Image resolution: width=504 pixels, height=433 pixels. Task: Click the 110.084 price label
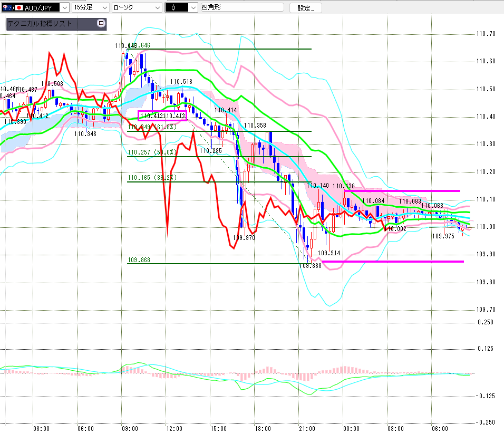coord(373,201)
